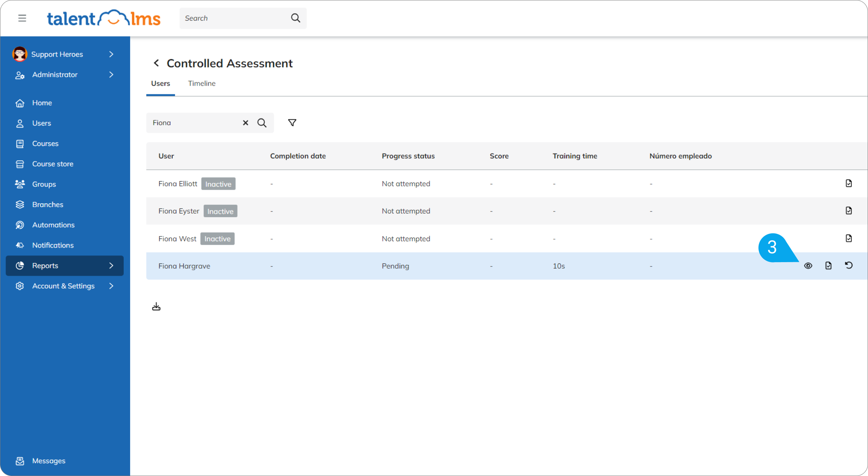Click the complete-unit icon for Fiona Elliott
868x476 pixels.
pos(849,183)
